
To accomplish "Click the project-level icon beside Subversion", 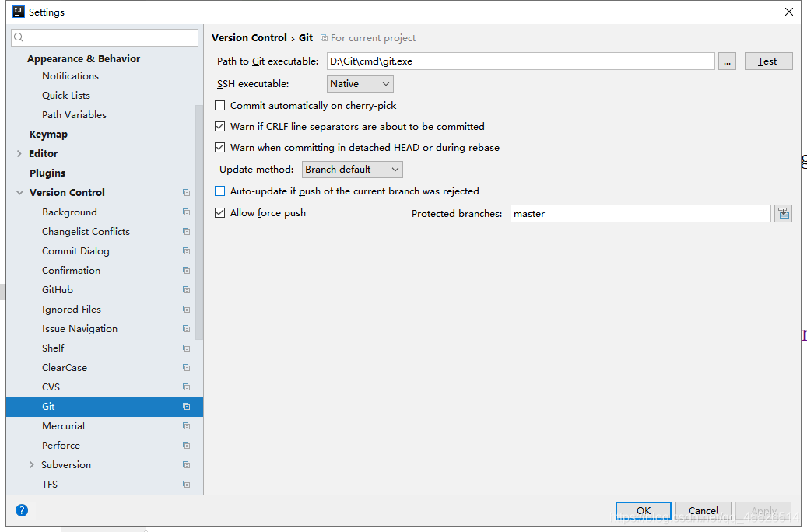I will (x=186, y=464).
